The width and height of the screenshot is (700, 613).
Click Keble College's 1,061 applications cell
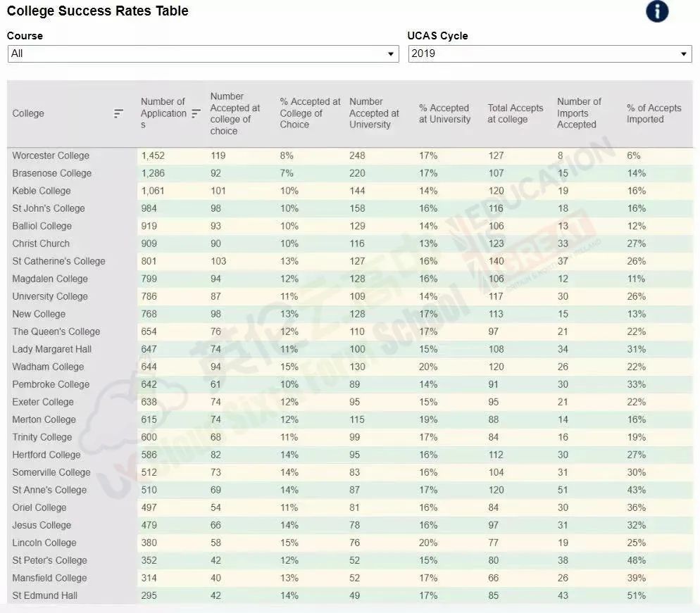[152, 191]
